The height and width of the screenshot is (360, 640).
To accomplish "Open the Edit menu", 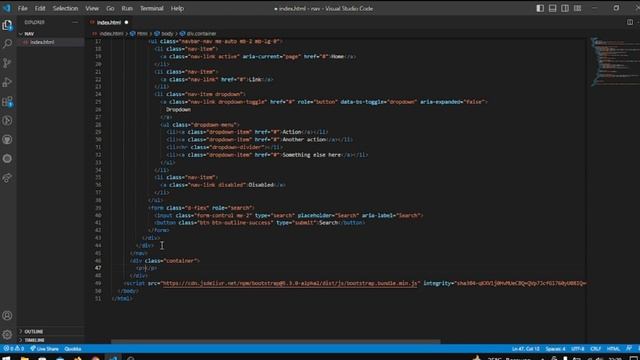I will [x=40, y=8].
